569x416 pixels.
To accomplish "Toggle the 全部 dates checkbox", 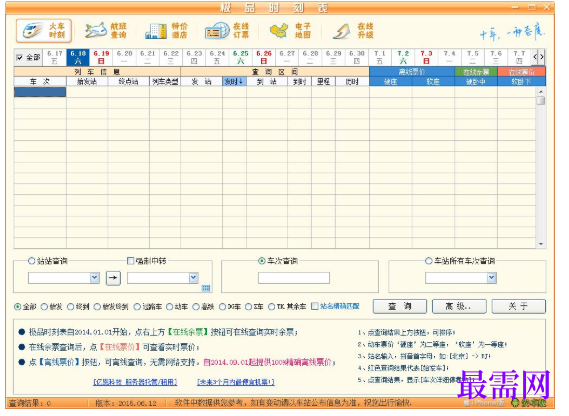I will coord(20,57).
